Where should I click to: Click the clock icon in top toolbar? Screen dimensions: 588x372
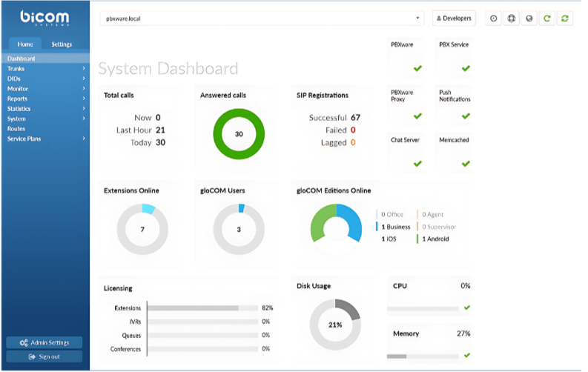pos(494,19)
